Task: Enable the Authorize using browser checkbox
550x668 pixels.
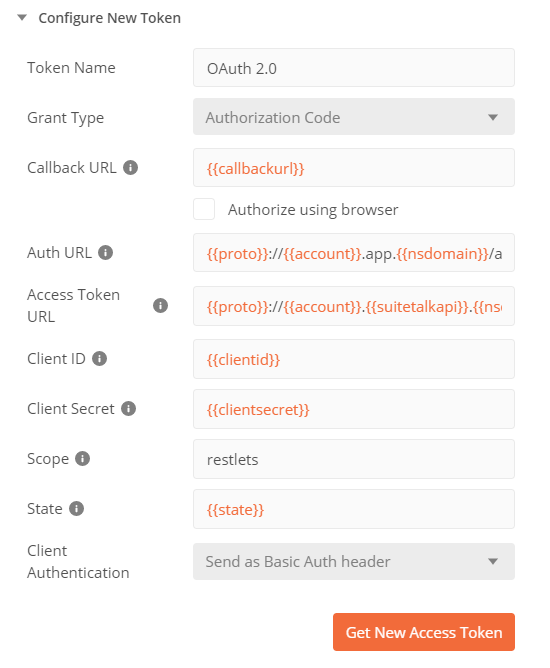Action: [x=204, y=209]
